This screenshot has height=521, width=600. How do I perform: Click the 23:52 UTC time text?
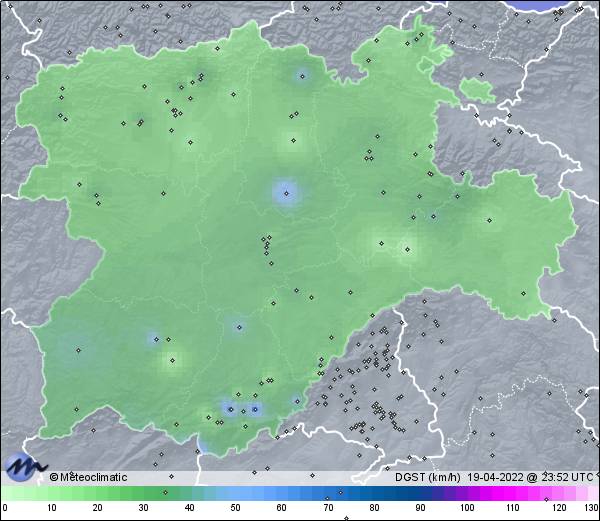[x=567, y=477]
